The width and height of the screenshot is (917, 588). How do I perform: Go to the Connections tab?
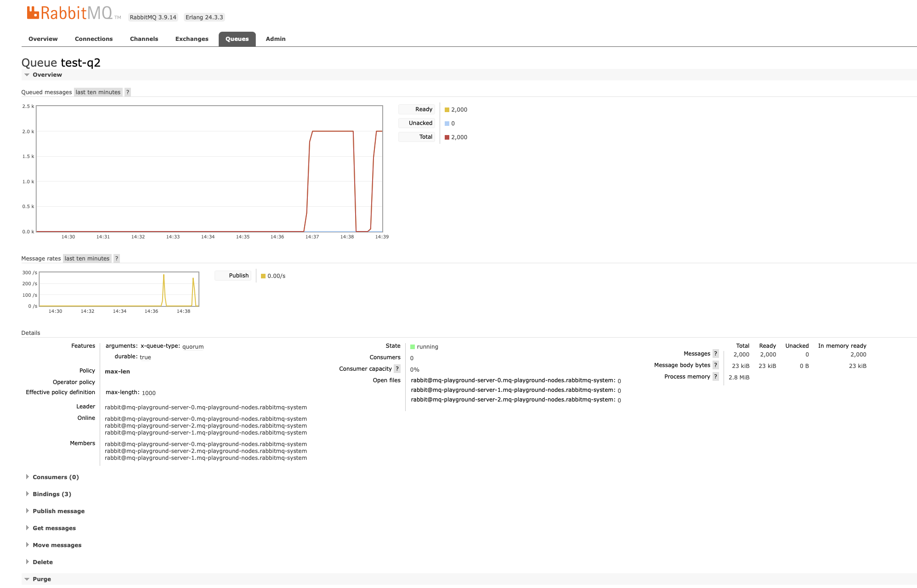coord(94,39)
